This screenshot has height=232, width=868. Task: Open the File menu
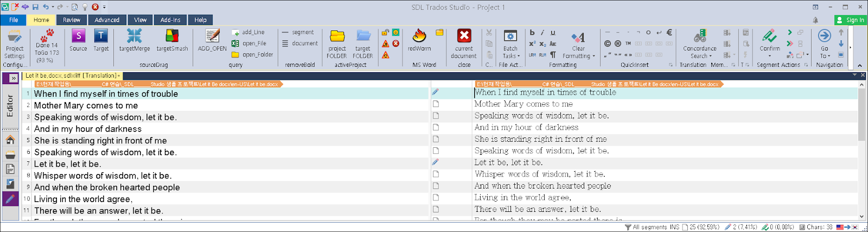point(14,20)
